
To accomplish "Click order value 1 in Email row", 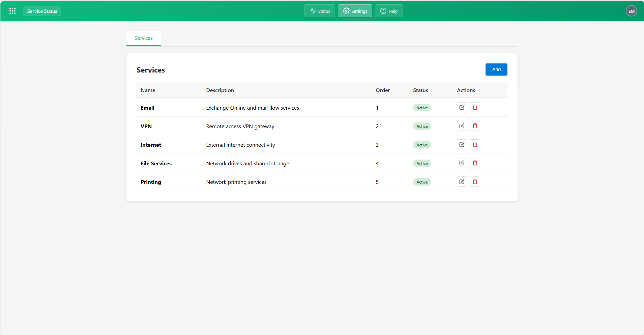I will 377,108.
